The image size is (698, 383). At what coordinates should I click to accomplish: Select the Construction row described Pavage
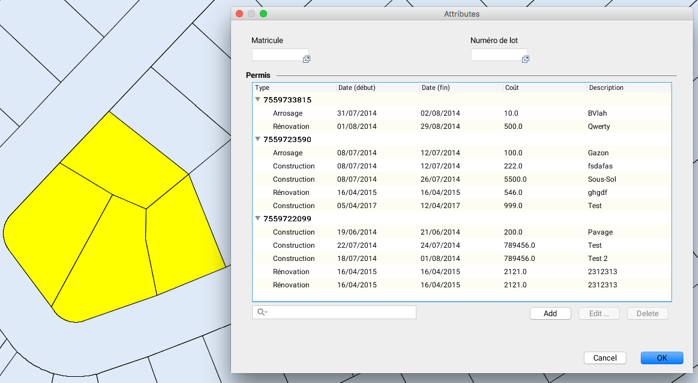click(x=462, y=232)
